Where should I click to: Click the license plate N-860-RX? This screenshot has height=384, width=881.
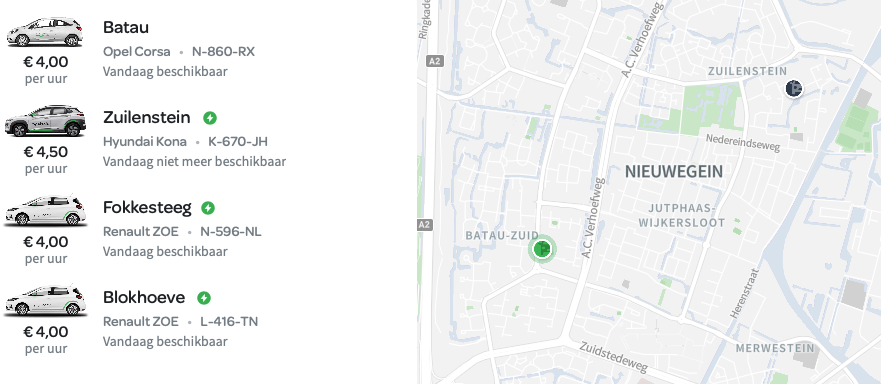[x=223, y=52]
